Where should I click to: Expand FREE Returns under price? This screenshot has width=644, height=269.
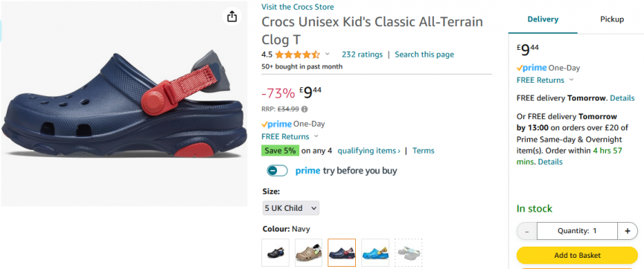point(290,136)
